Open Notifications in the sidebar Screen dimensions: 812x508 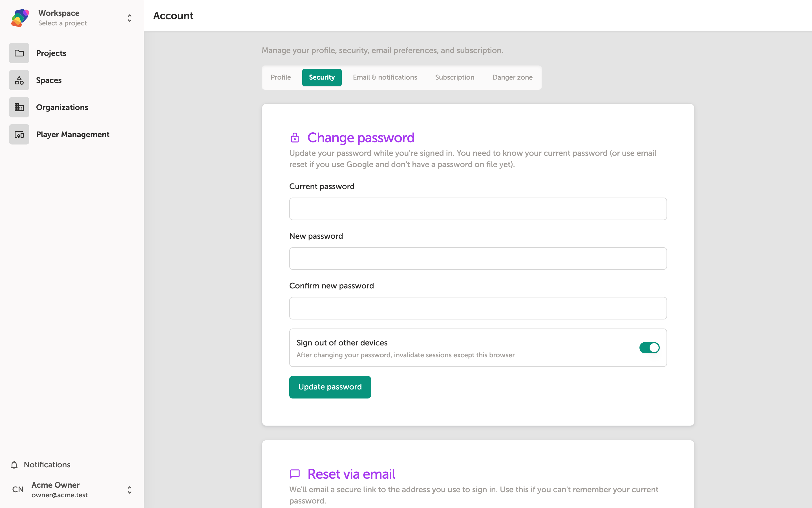[40, 465]
